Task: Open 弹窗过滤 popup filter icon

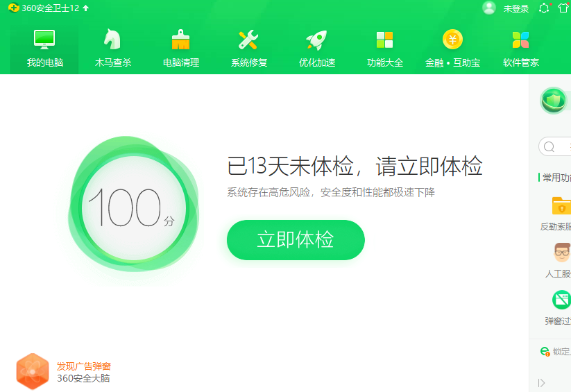Action: [561, 300]
